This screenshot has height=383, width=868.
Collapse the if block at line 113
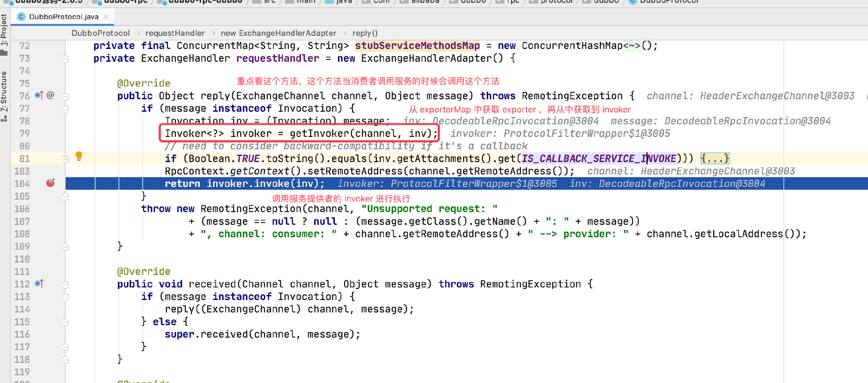[x=65, y=297]
